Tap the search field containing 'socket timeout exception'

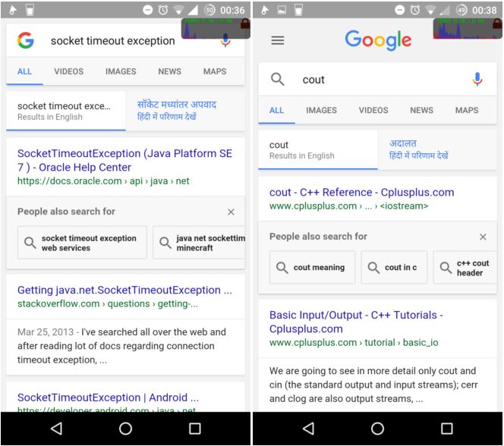112,41
